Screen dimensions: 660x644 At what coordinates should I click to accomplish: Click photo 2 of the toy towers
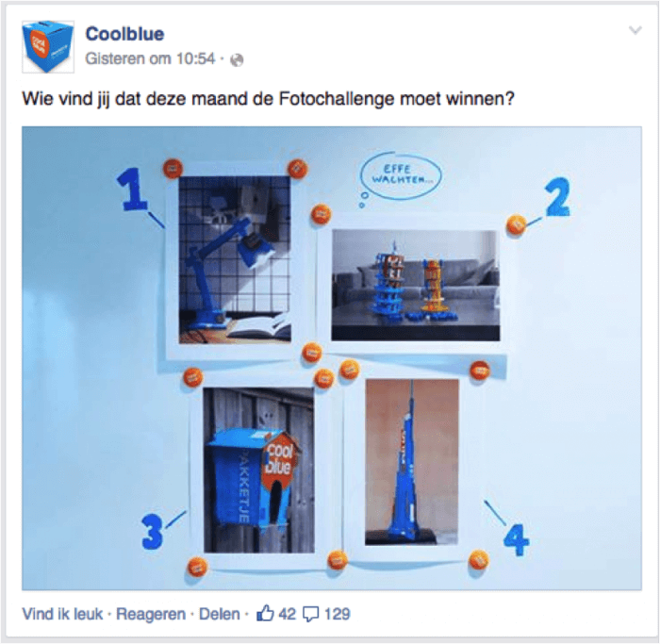click(416, 285)
